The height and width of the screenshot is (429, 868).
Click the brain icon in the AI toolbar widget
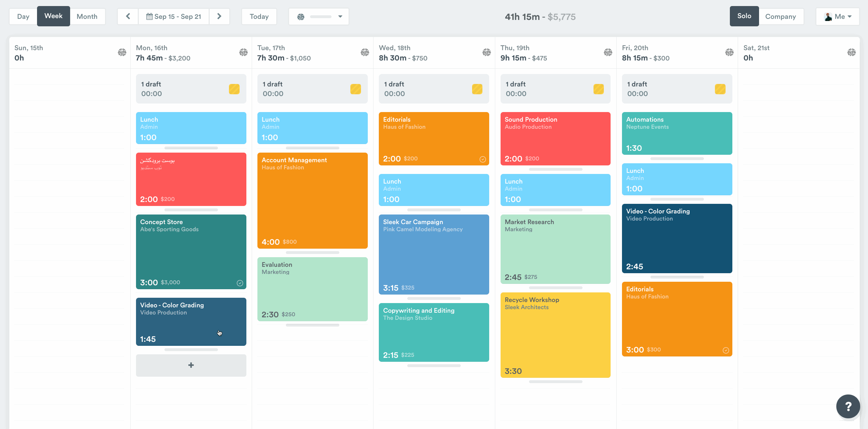click(x=301, y=16)
